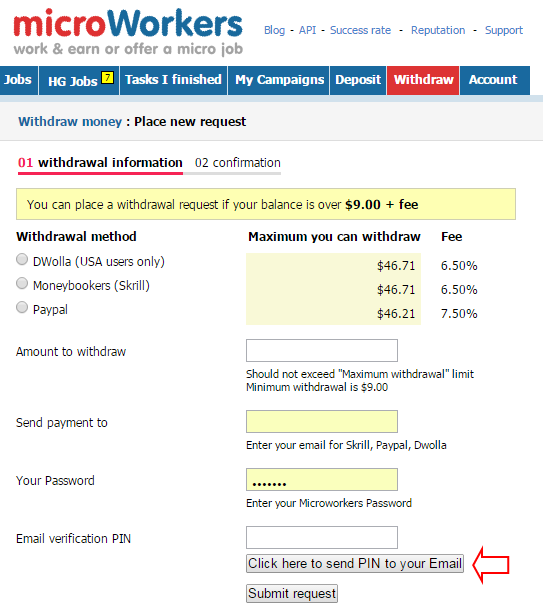Image resolution: width=543 pixels, height=615 pixels.
Task: Click the Withdraw tab
Action: pos(423,80)
